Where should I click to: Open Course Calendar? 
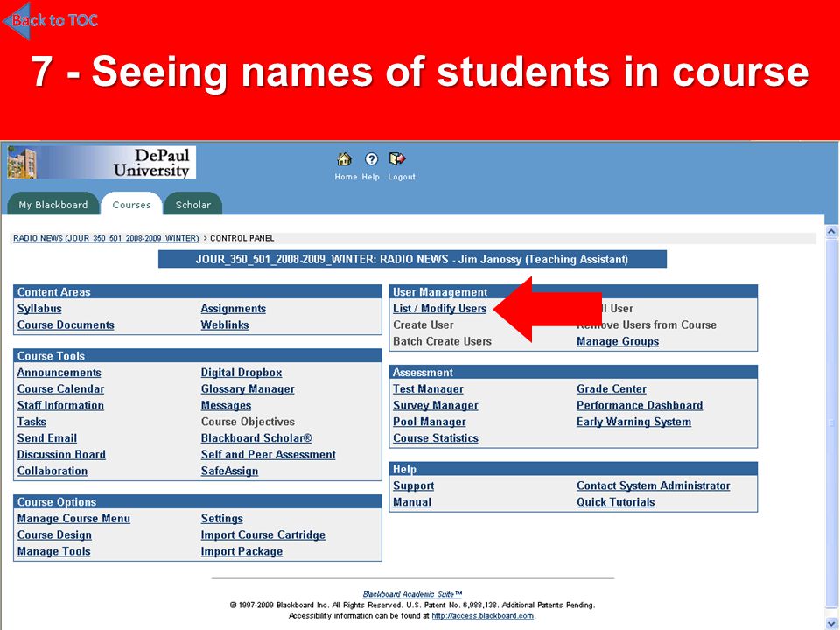(60, 388)
